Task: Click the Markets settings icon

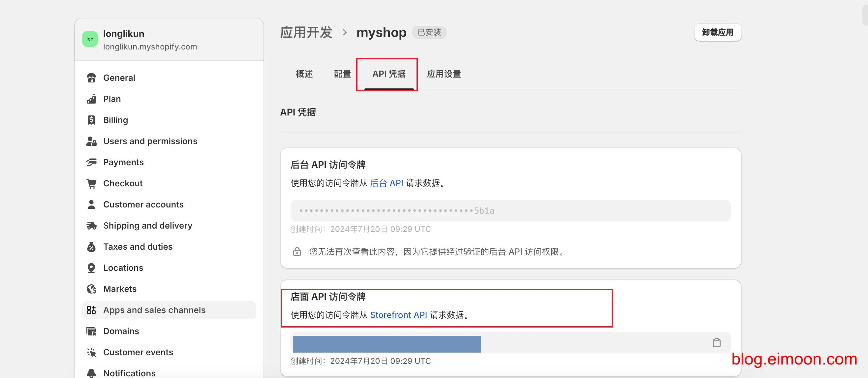Action: [91, 289]
